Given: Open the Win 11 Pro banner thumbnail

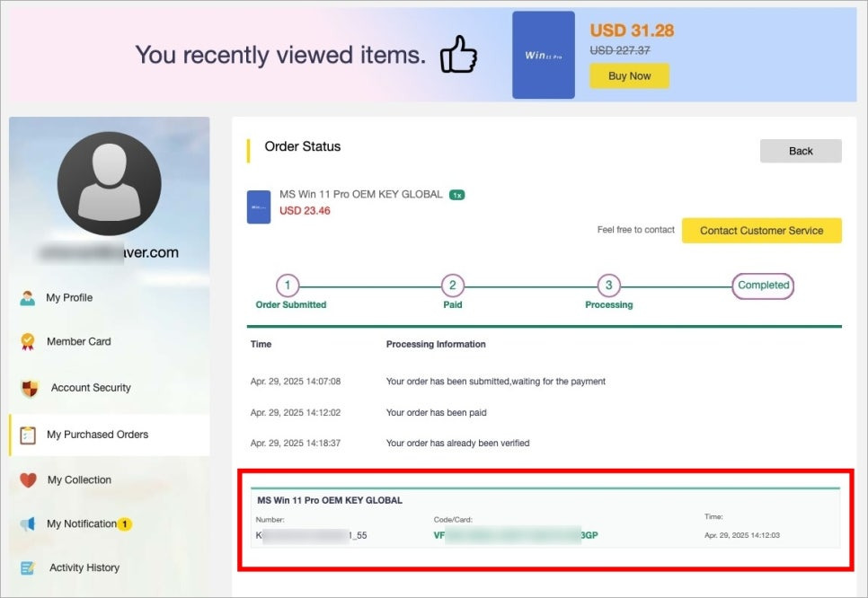Looking at the screenshot, I should (543, 55).
